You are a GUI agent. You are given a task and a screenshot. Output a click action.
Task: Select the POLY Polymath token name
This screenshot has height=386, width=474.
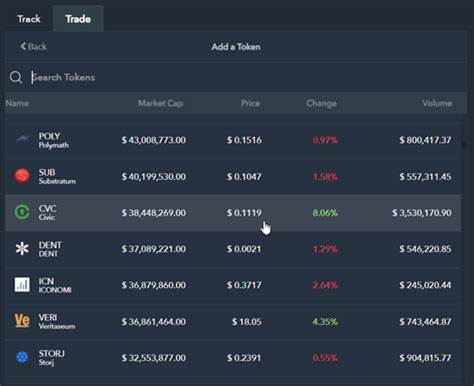click(54, 140)
